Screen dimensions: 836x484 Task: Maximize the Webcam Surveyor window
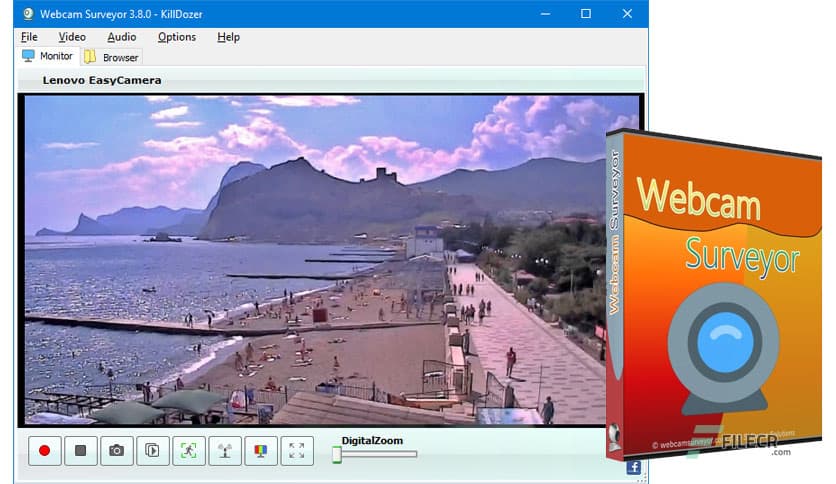click(x=586, y=14)
